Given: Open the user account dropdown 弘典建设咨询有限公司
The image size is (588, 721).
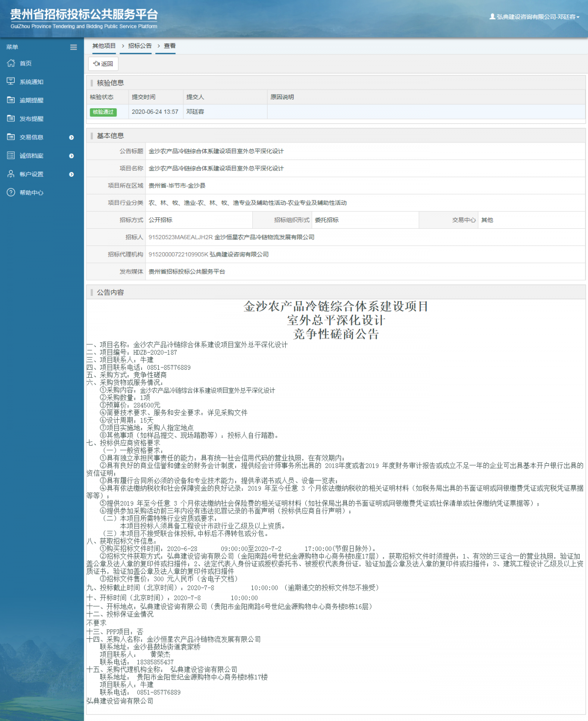Looking at the screenshot, I should point(535,17).
